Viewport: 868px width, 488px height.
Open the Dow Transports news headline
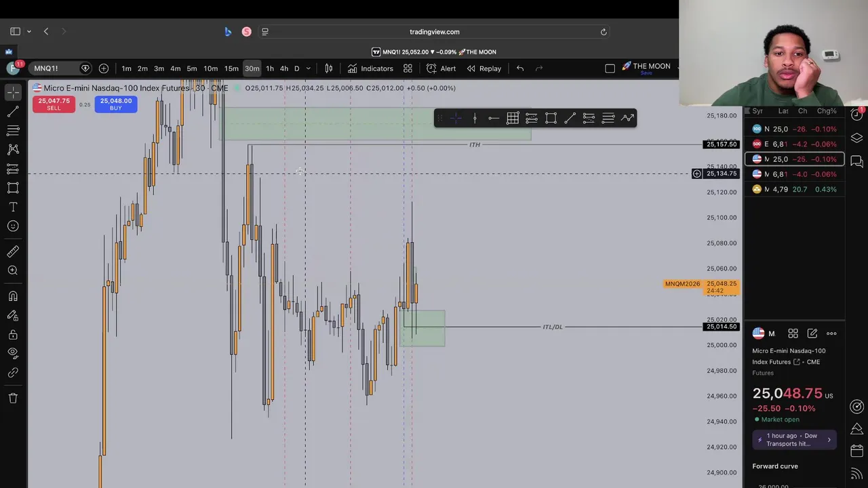(795, 440)
